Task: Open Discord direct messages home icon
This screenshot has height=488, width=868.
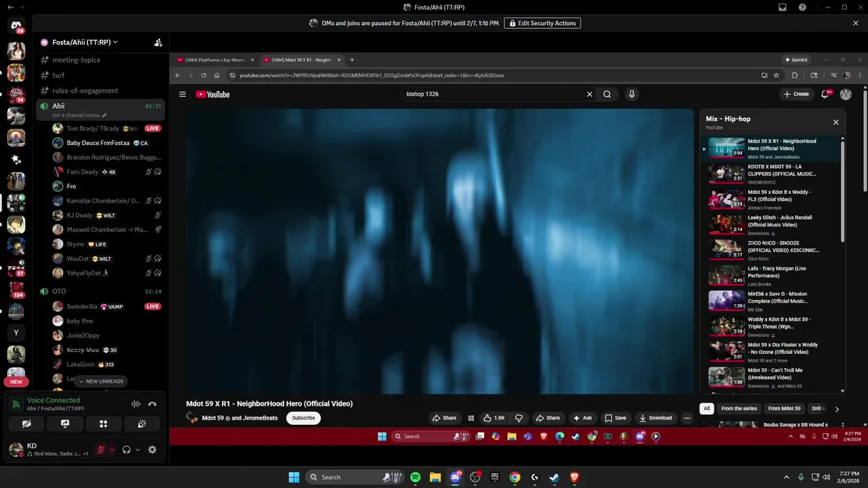Action: coord(16,26)
